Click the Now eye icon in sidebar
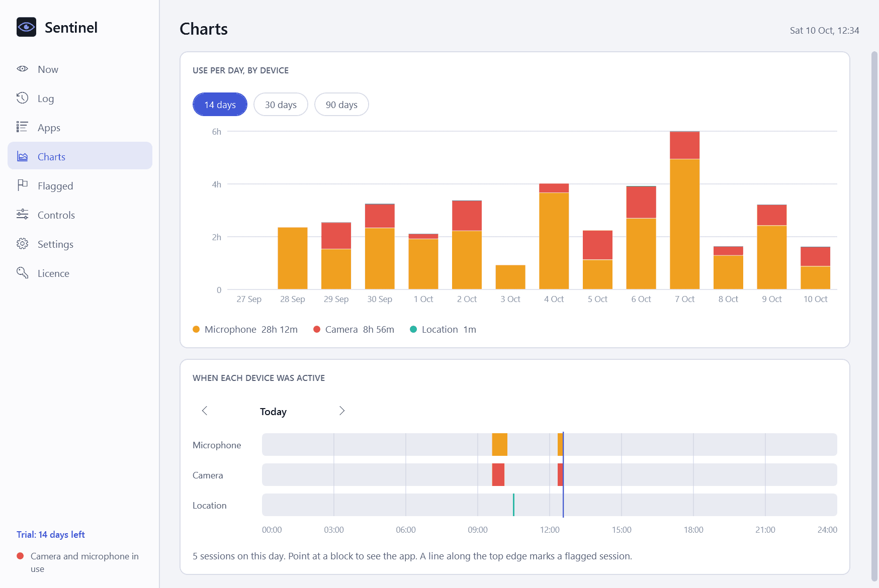Image resolution: width=879 pixels, height=588 pixels. 22,69
